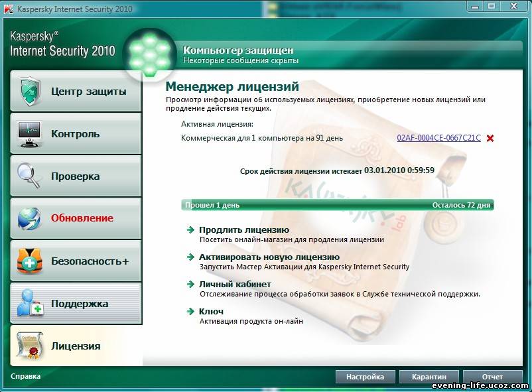Screen dimensions: 532x392
Task: Go to the Обновление section
Action: (76, 218)
